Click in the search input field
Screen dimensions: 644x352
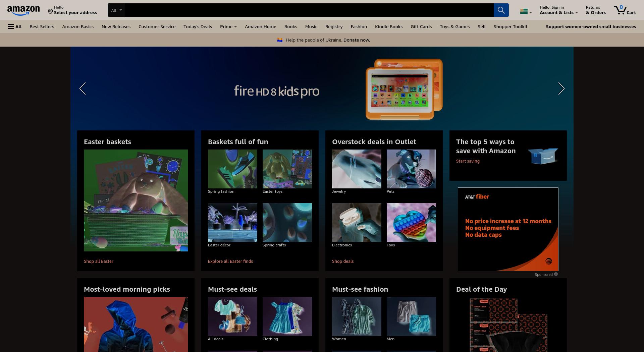point(309,10)
